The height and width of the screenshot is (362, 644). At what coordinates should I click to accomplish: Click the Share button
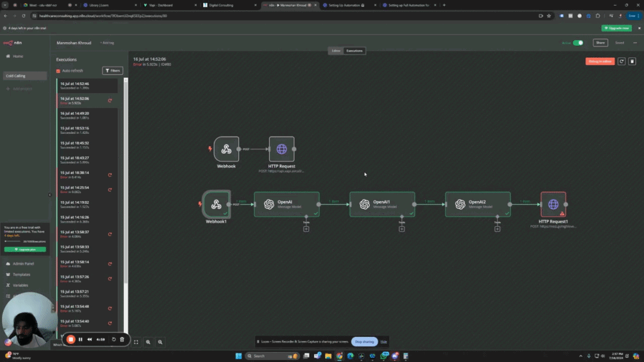pyautogui.click(x=601, y=43)
